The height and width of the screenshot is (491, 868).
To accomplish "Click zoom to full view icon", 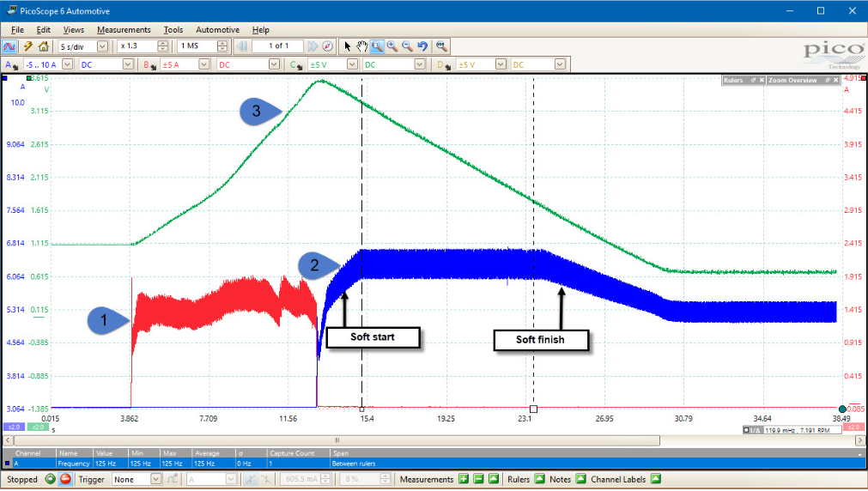I will (x=441, y=46).
